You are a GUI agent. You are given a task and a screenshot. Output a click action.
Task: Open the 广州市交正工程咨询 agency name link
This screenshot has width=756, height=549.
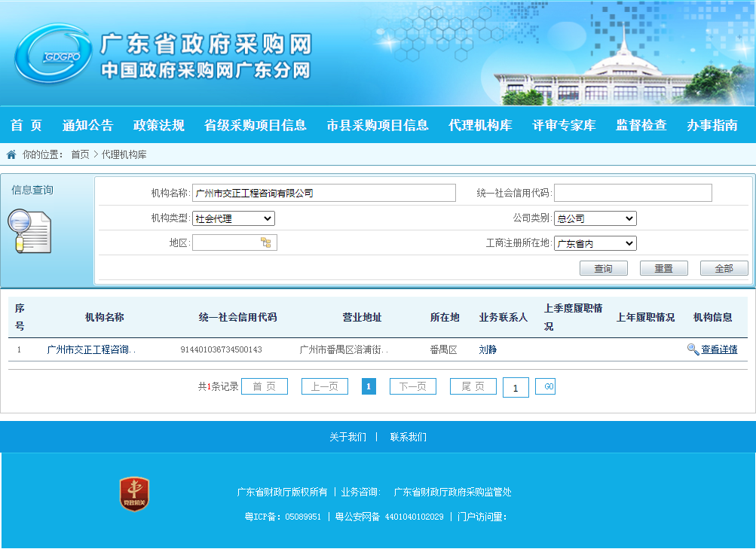pyautogui.click(x=91, y=349)
